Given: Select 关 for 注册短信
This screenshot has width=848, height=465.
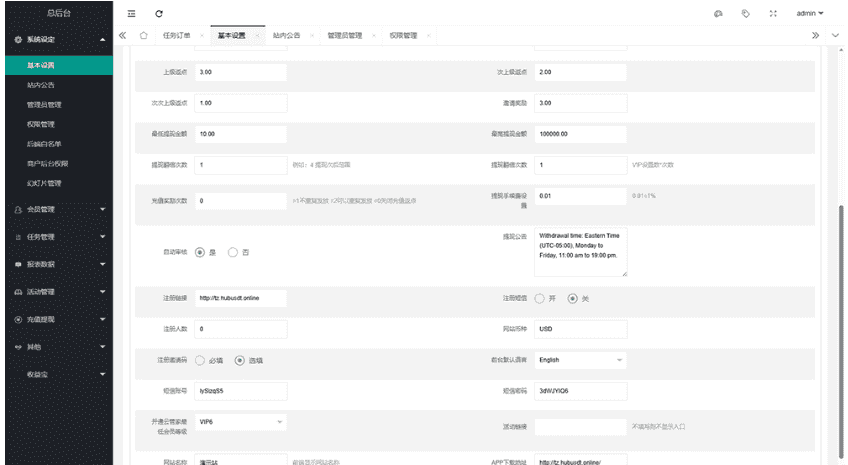Looking at the screenshot, I should coord(573,298).
